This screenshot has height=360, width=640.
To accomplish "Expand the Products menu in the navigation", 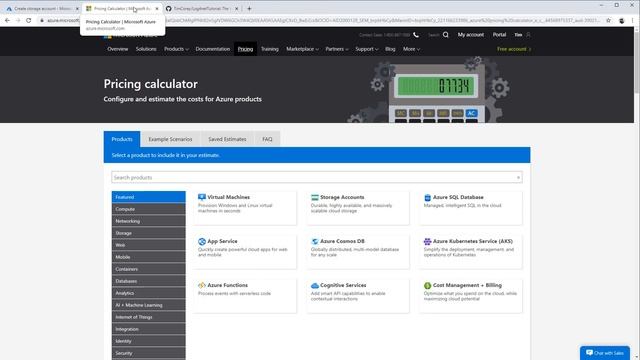I will (176, 49).
